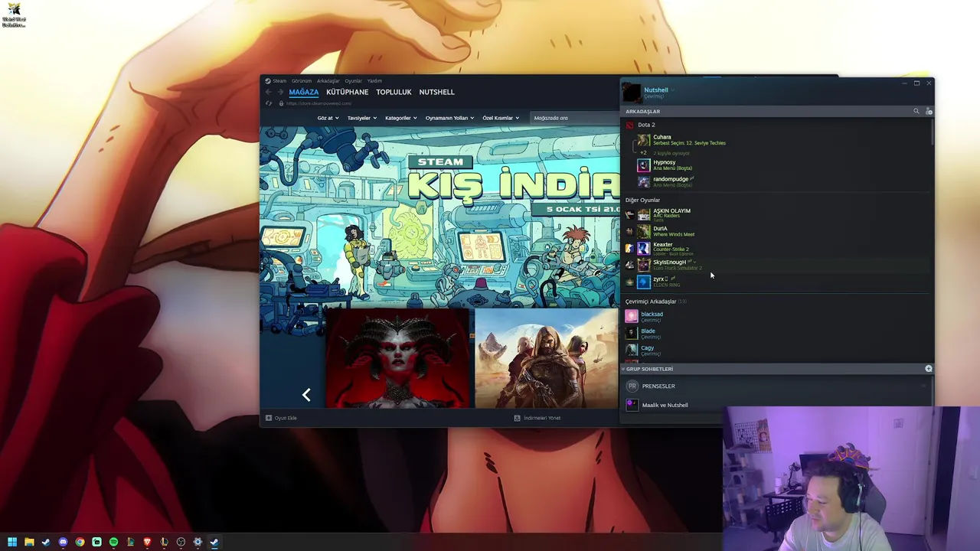Viewport: 980px width, 551px height.
Task: Switch to the TOPLULUK tab
Action: coord(394,92)
